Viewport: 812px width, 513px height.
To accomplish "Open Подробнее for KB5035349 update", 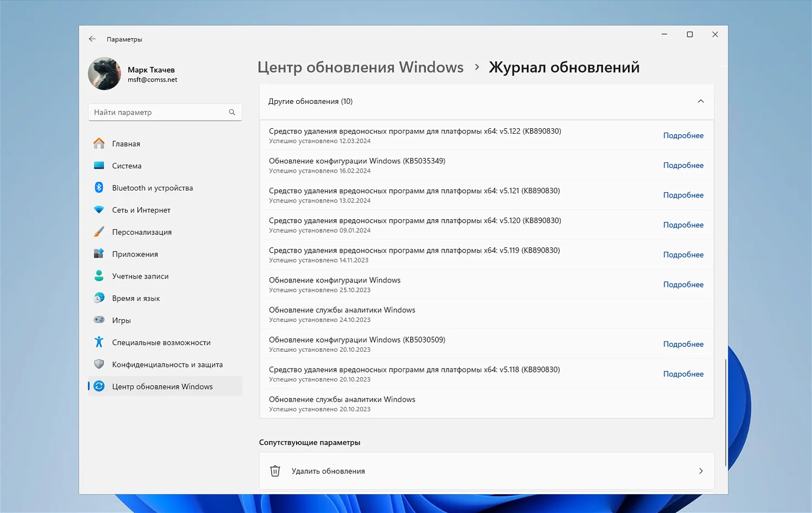I will [683, 165].
